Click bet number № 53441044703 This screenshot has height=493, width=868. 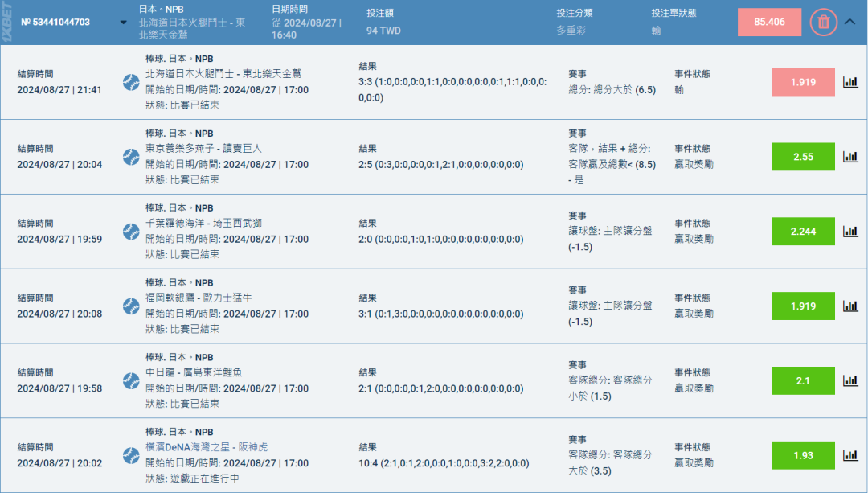point(55,23)
